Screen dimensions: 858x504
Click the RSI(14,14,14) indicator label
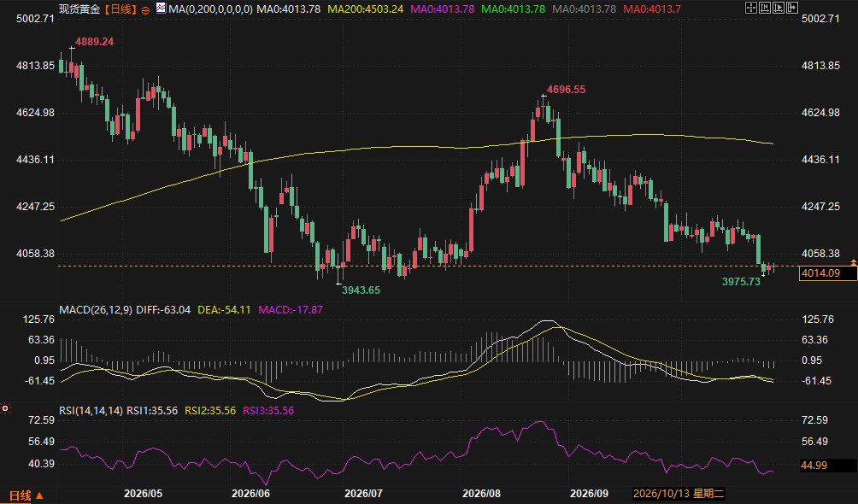(91, 410)
